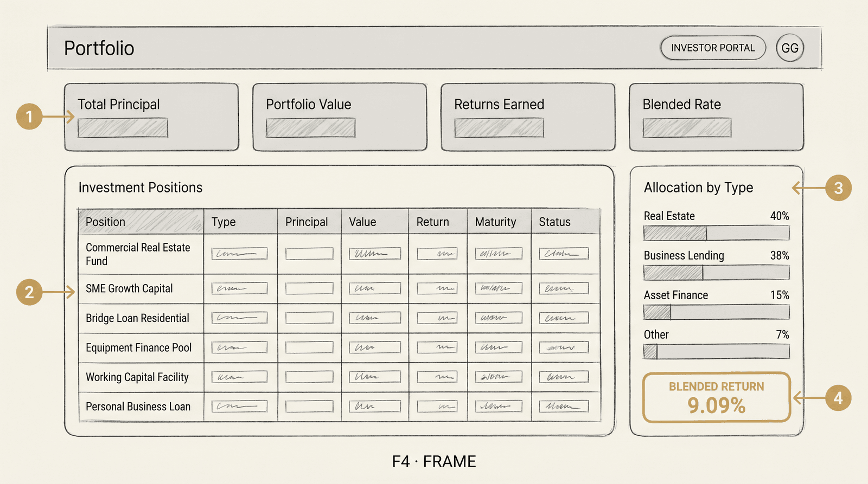Image resolution: width=868 pixels, height=484 pixels.
Task: Sort by Status column header
Action: [566, 222]
